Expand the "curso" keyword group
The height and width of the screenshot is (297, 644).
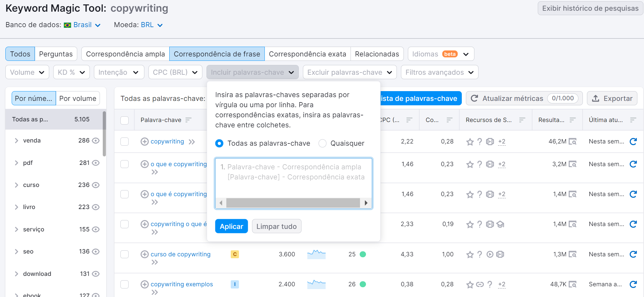pyautogui.click(x=16, y=185)
